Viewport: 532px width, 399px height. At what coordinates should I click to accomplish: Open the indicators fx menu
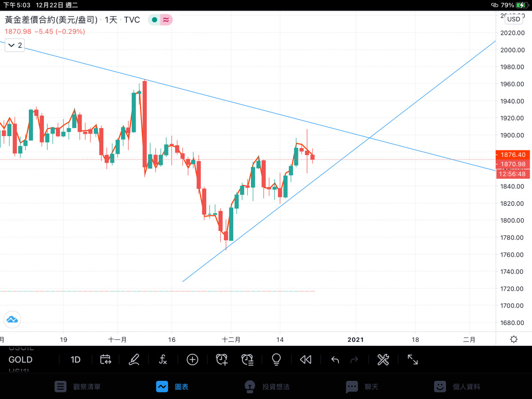pos(163,360)
